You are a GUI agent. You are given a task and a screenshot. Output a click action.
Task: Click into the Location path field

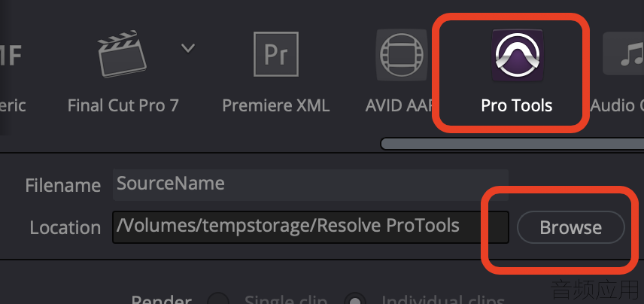click(x=311, y=227)
